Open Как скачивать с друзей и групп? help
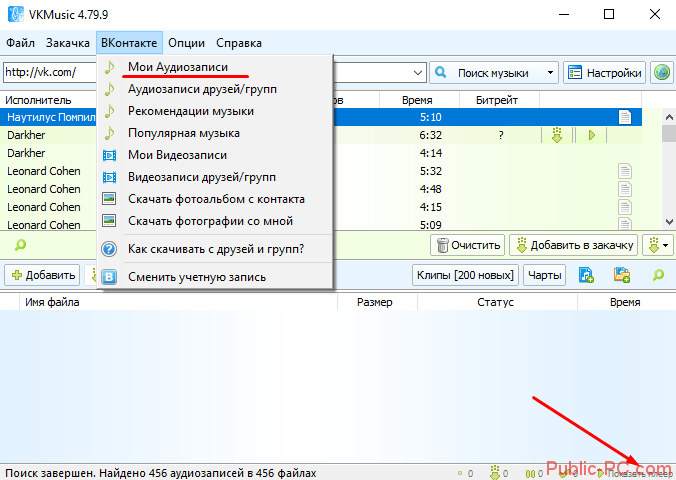Image resolution: width=676 pixels, height=480 pixels. tap(215, 249)
